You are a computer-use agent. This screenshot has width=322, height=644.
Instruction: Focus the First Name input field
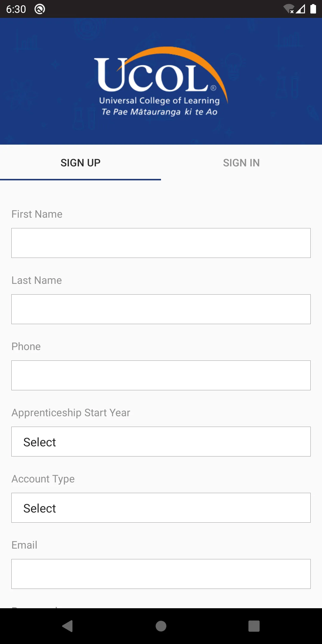tap(161, 243)
